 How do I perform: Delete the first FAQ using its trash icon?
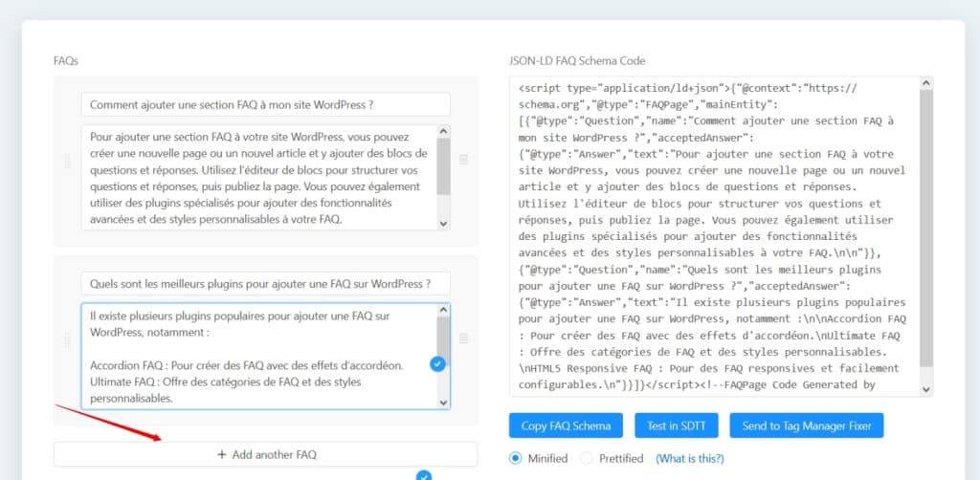[x=464, y=160]
